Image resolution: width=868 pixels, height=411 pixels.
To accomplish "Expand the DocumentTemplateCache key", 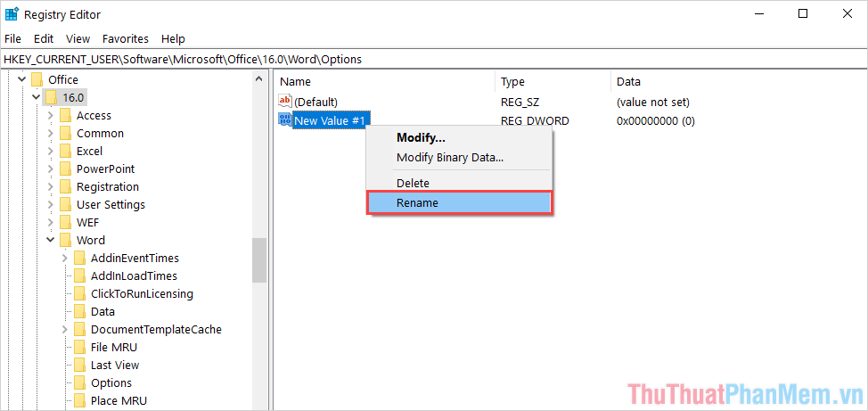I will (x=65, y=329).
